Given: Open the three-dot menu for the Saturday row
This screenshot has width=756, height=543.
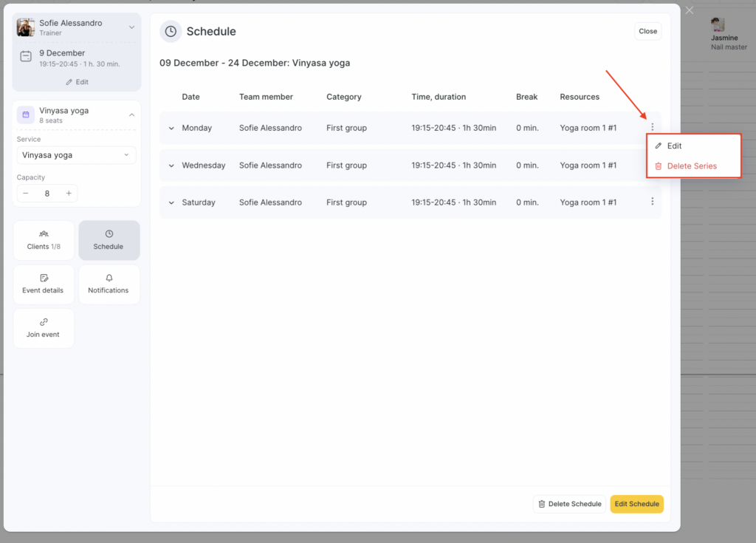Looking at the screenshot, I should tap(652, 202).
